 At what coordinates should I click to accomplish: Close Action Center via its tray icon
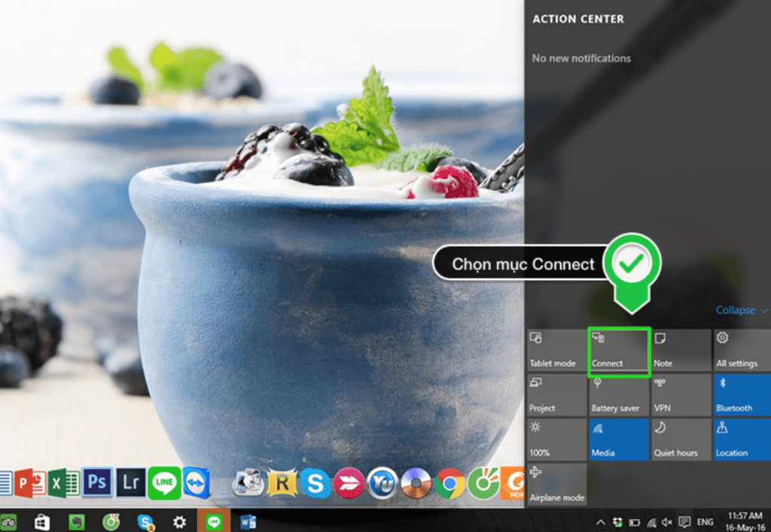point(684,522)
